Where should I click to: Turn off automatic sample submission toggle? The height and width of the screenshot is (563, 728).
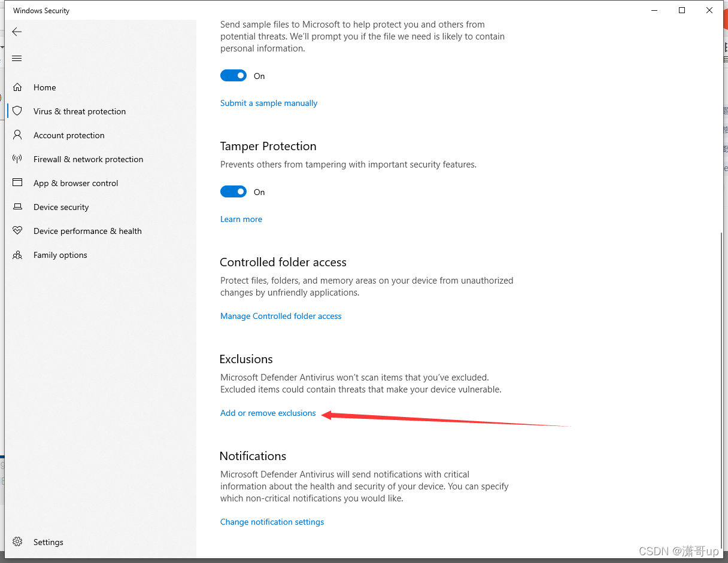pyautogui.click(x=233, y=75)
